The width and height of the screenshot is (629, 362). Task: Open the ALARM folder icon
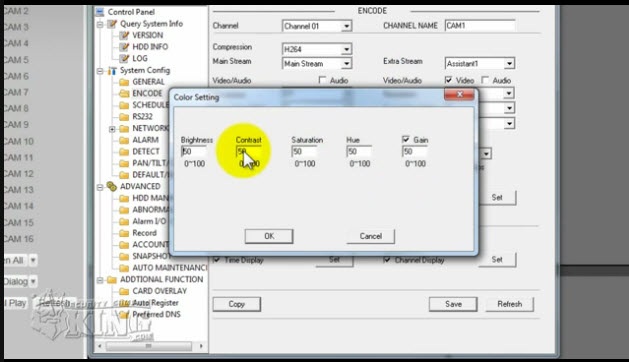[124, 140]
